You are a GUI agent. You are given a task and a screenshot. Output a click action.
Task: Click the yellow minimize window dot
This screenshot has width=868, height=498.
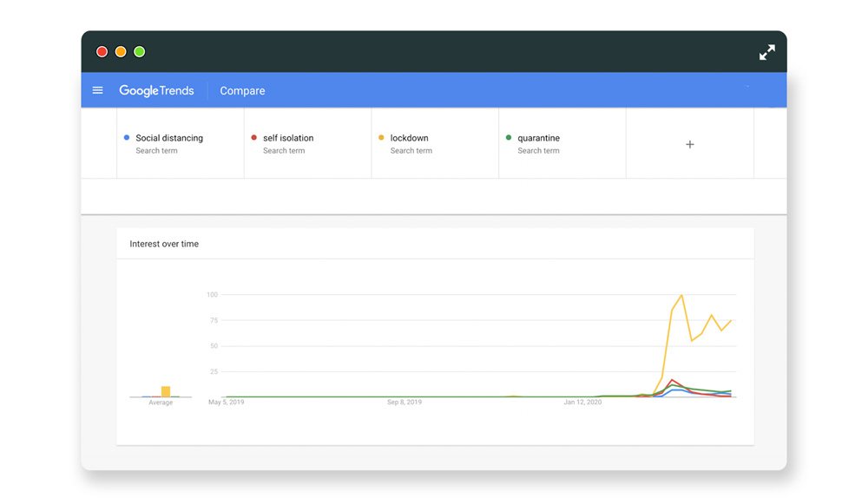tap(121, 52)
